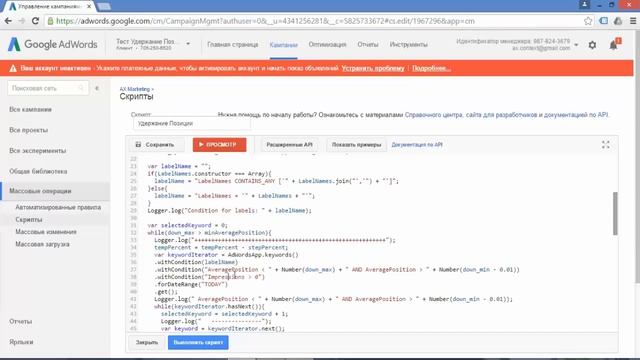
Task: Open the сайта для разработчиков link
Action: pyautogui.click(x=501, y=115)
